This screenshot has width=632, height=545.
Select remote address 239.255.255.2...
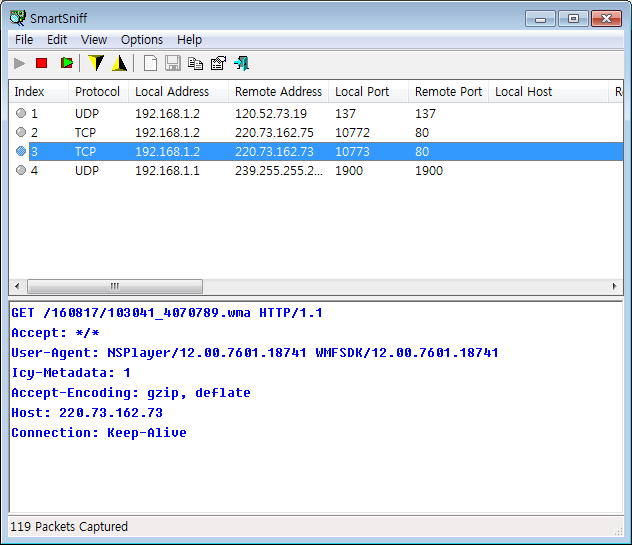[279, 171]
